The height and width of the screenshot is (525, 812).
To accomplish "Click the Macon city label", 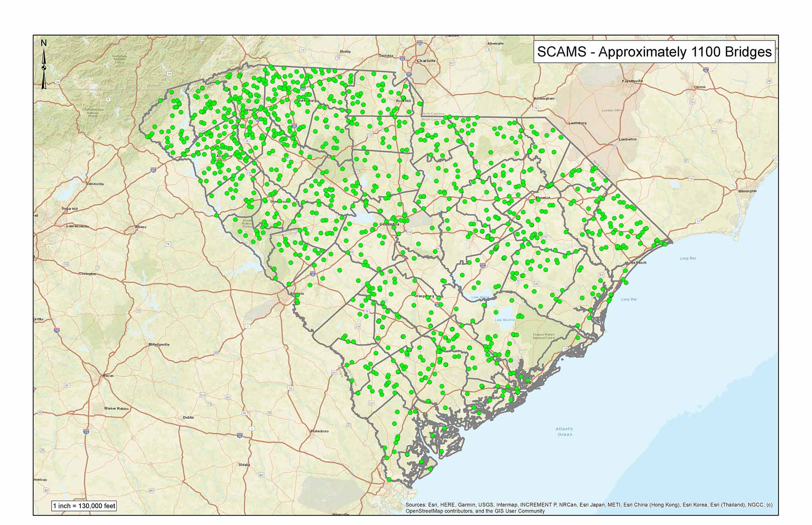I will 108,376.
